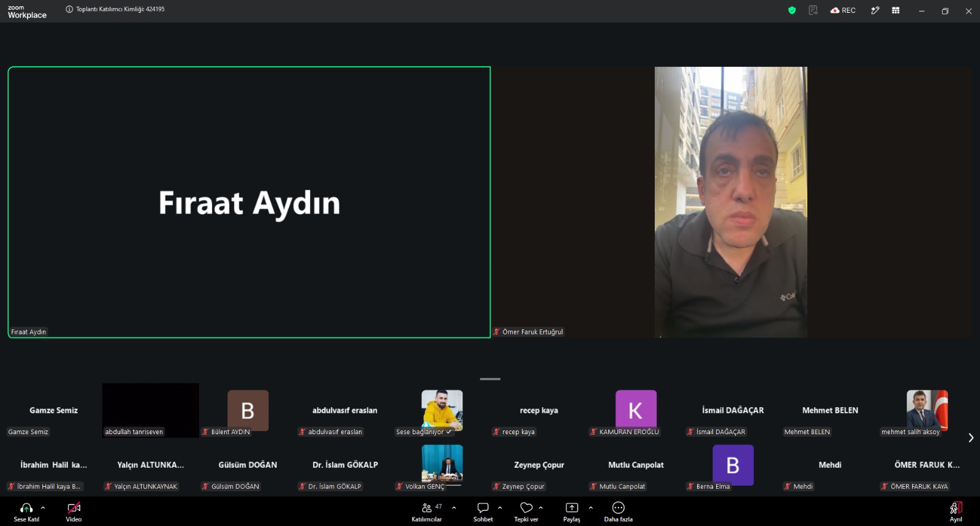
Task: Expand the audio options arrow next to Sese Katıl
Action: point(43,508)
